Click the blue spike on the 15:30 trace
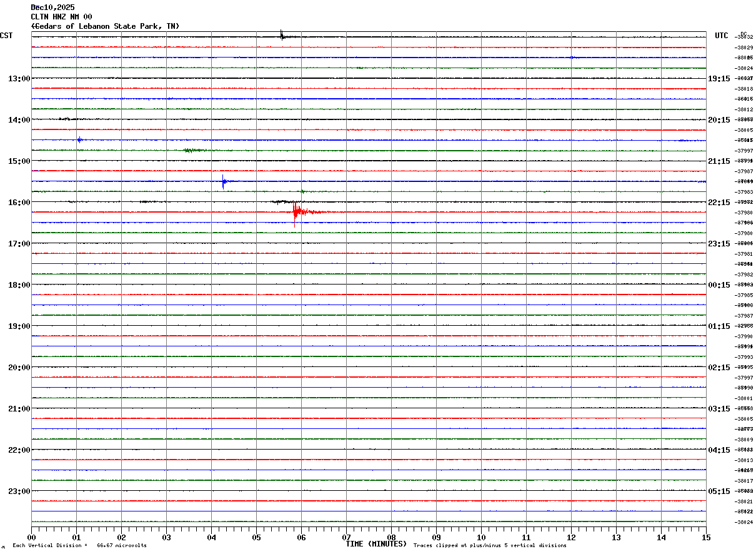The width and height of the screenshot is (756, 554). click(223, 181)
